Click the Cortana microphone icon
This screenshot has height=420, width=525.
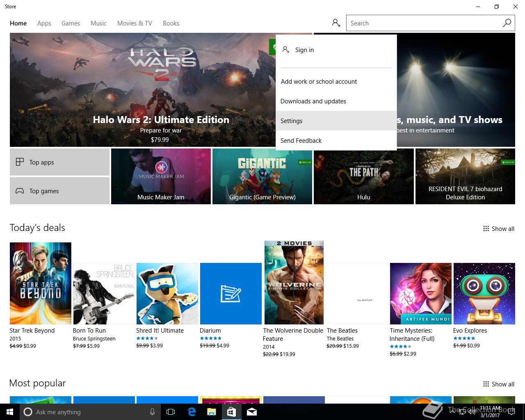point(152,412)
